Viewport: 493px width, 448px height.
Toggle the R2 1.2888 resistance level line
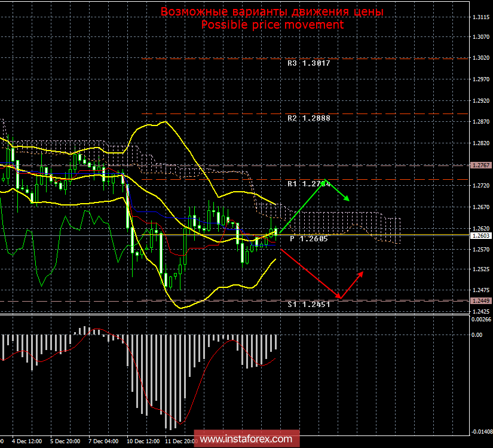[209, 112]
